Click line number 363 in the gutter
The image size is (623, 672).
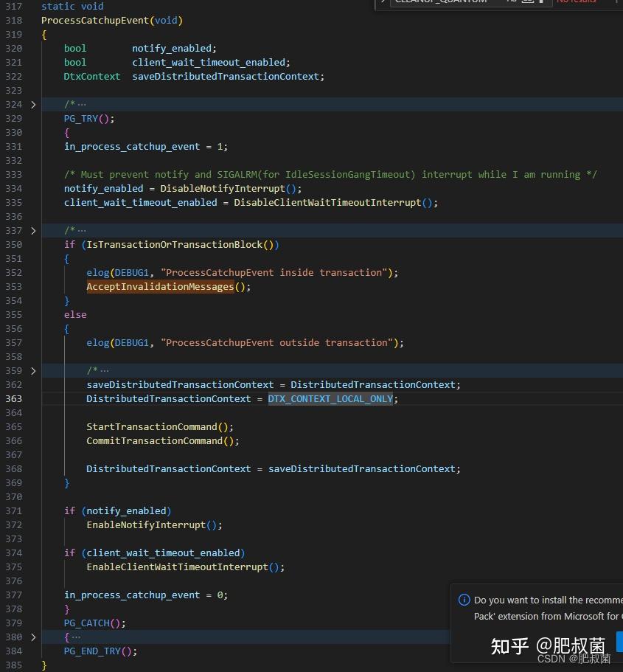tap(13, 398)
